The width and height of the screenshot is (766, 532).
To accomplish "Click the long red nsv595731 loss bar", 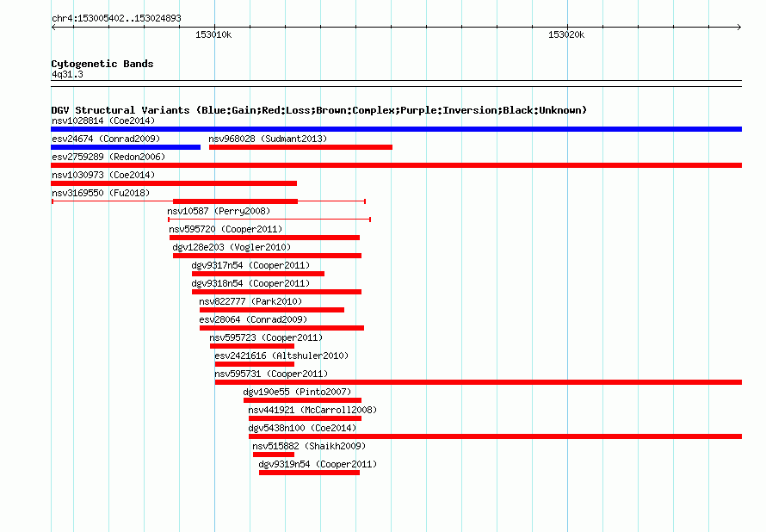I will [479, 382].
